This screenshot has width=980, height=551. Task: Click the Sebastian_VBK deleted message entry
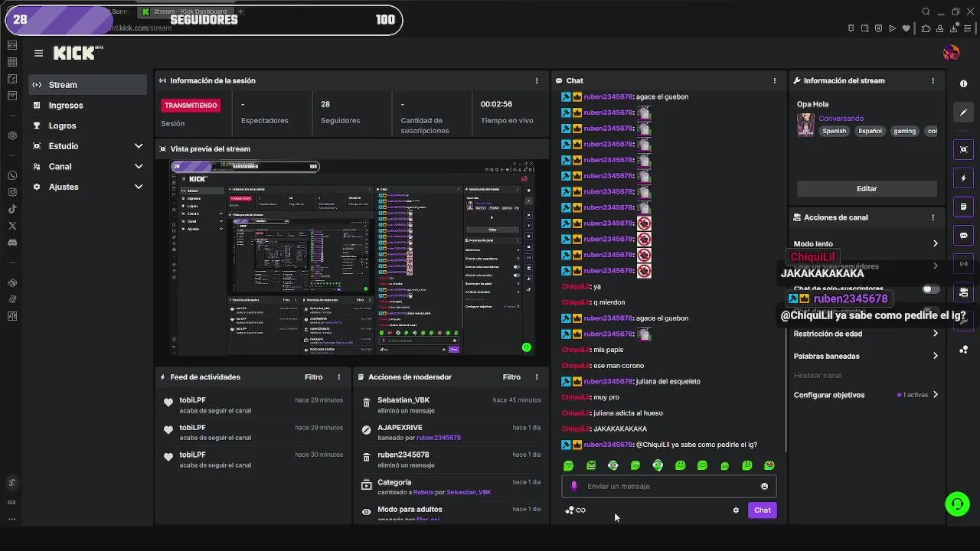(451, 405)
